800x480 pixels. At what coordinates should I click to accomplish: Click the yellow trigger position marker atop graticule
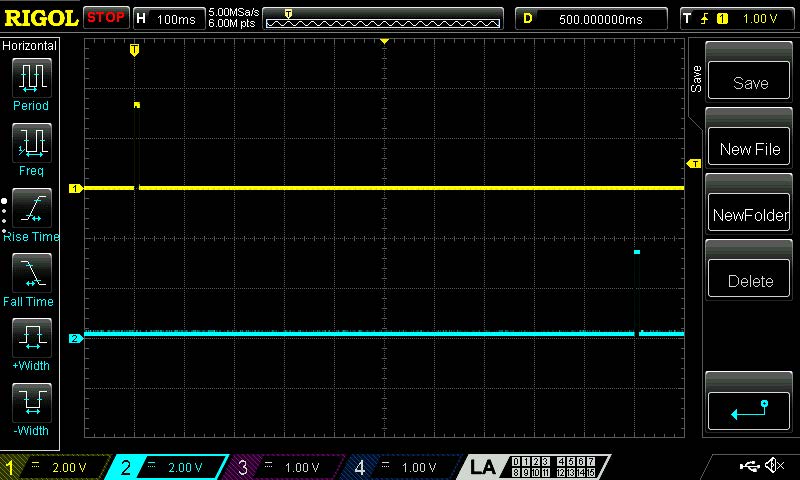coord(134,49)
